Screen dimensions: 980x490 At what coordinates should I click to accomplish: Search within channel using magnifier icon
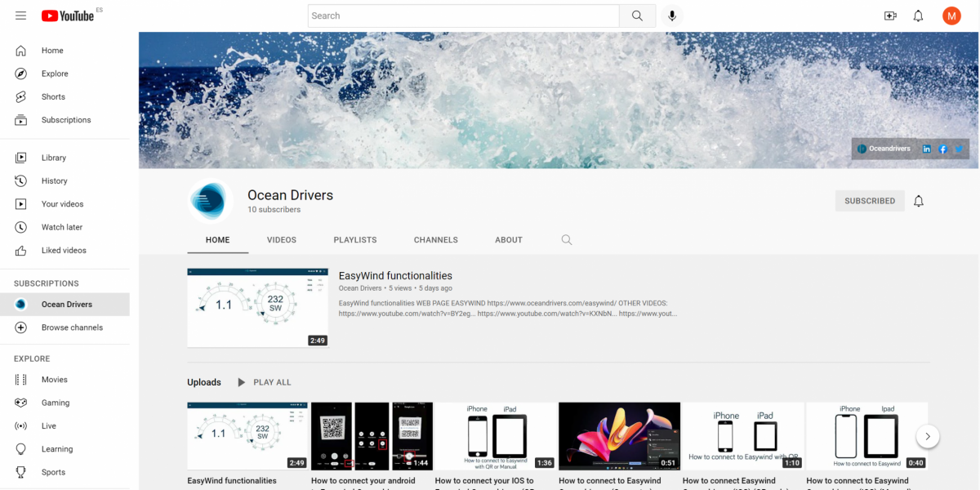[567, 240]
